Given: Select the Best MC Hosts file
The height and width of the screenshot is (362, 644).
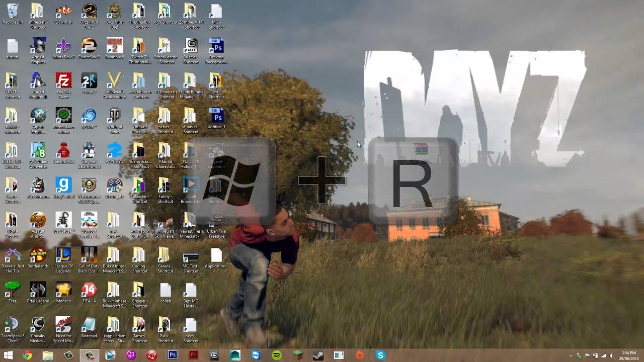Looking at the screenshot, I should click(x=191, y=295).
